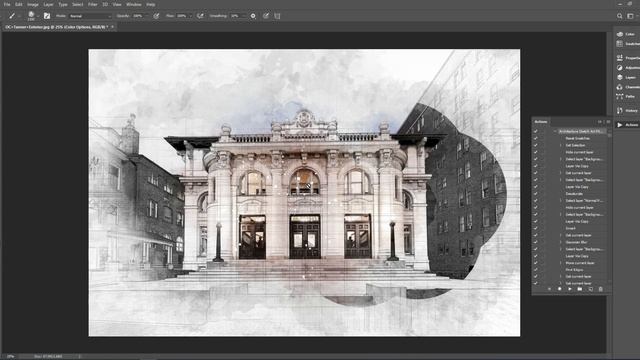Open the Paths panel icon
Image resolution: width=640 pixels, height=360 pixels.
(x=620, y=97)
